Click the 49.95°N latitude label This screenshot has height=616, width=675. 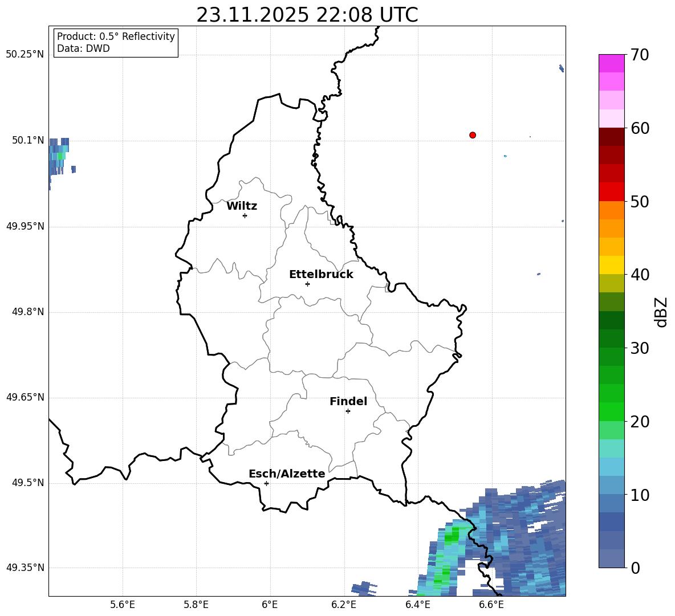[x=25, y=226]
